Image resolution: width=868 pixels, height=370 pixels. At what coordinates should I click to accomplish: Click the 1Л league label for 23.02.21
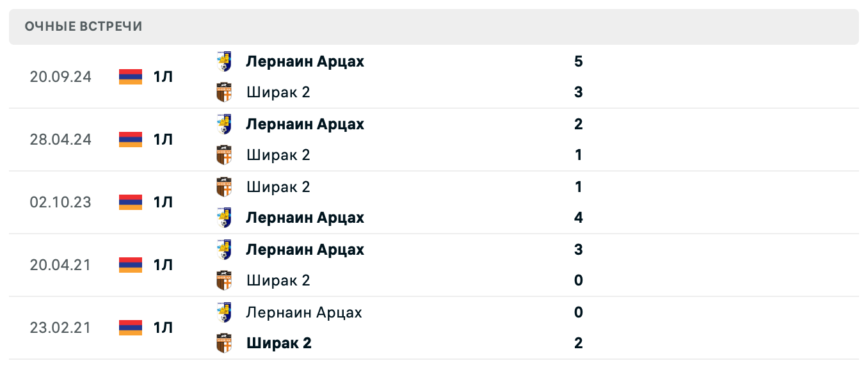[x=163, y=328]
